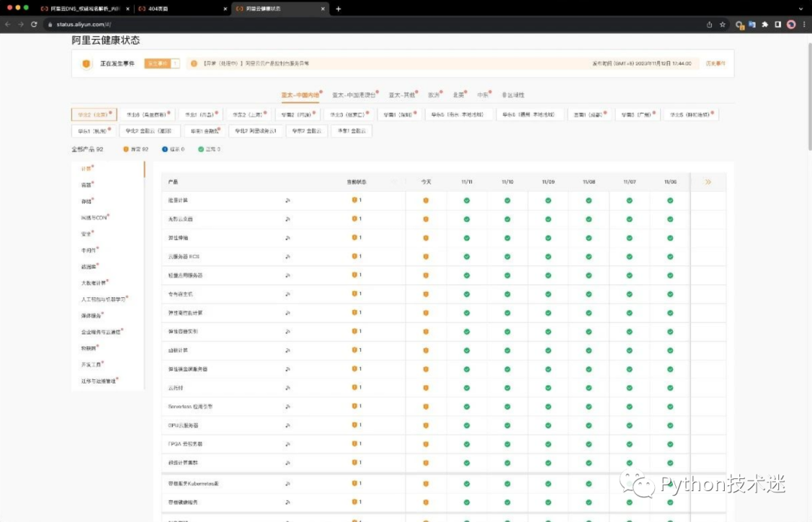This screenshot has height=522, width=812.
Task: Filter products by 提示 0
Action: 173,149
